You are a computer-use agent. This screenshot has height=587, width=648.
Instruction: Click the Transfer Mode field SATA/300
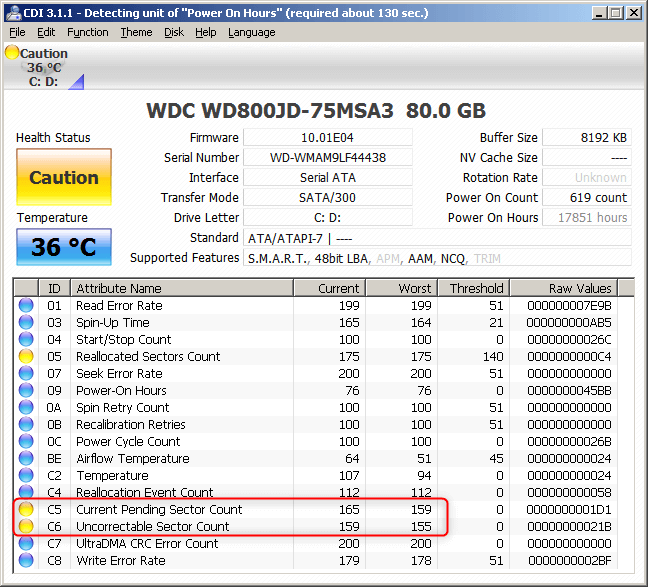pyautogui.click(x=328, y=198)
